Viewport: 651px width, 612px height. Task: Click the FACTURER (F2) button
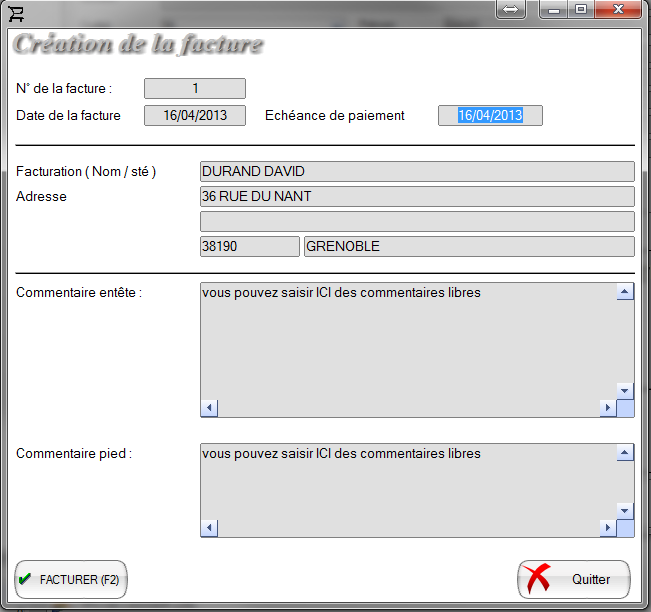click(71, 579)
